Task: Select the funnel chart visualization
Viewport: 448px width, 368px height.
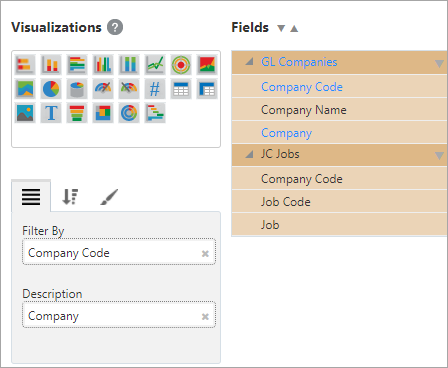Action: pos(77,113)
